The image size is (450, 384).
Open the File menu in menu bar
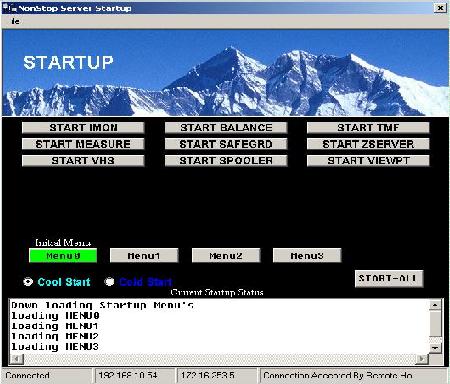15,21
